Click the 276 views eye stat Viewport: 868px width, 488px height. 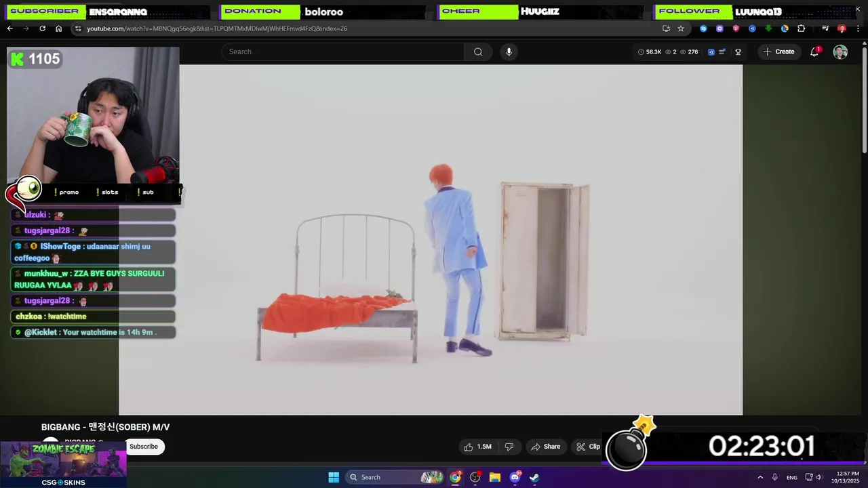tap(689, 52)
